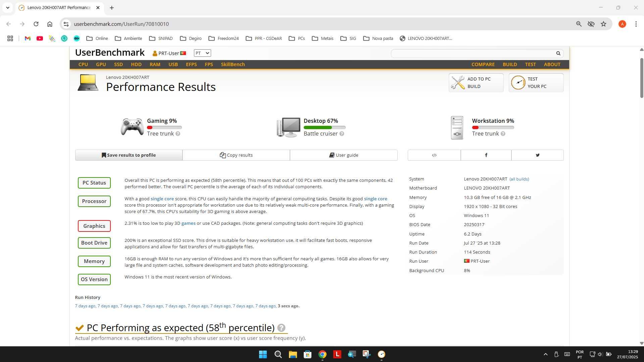This screenshot has width=644, height=362.
Task: Click the gamepad Gaming icon
Action: click(x=132, y=127)
